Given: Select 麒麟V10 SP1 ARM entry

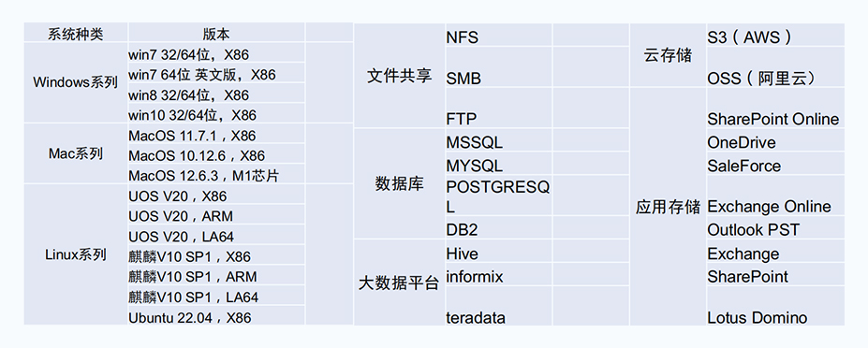Looking at the screenshot, I should (216, 277).
